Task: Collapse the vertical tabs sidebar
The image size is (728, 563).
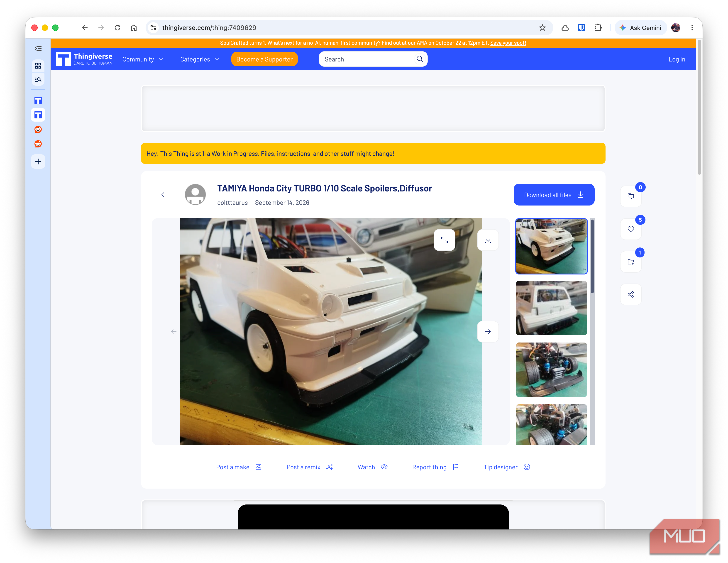Action: [x=38, y=49]
